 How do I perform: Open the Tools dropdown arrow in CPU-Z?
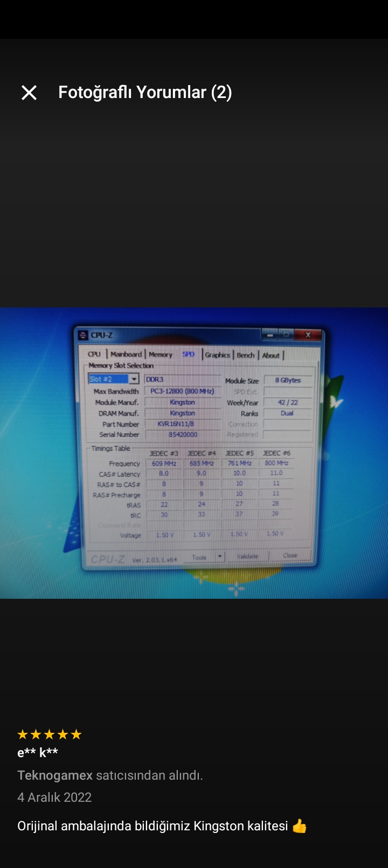tap(220, 556)
